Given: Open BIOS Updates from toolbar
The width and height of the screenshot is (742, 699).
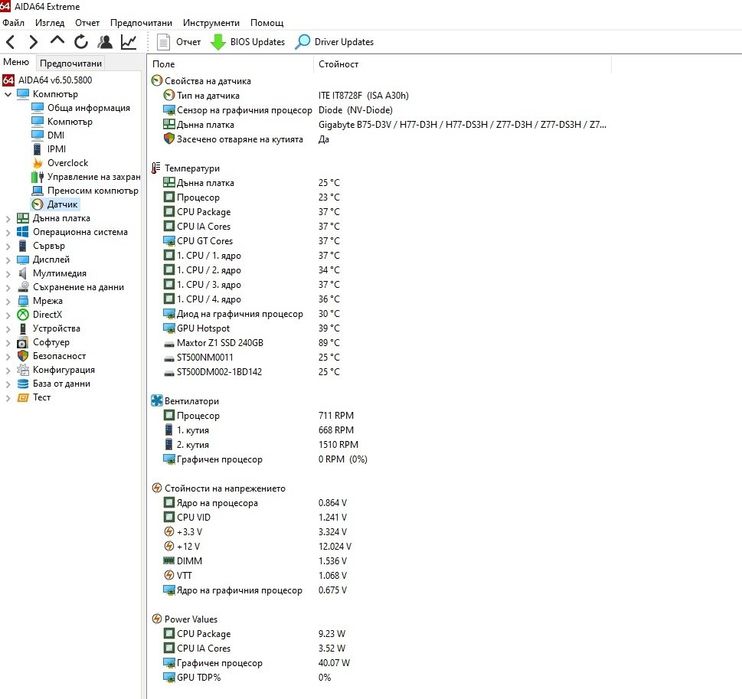Looking at the screenshot, I should pyautogui.click(x=247, y=42).
